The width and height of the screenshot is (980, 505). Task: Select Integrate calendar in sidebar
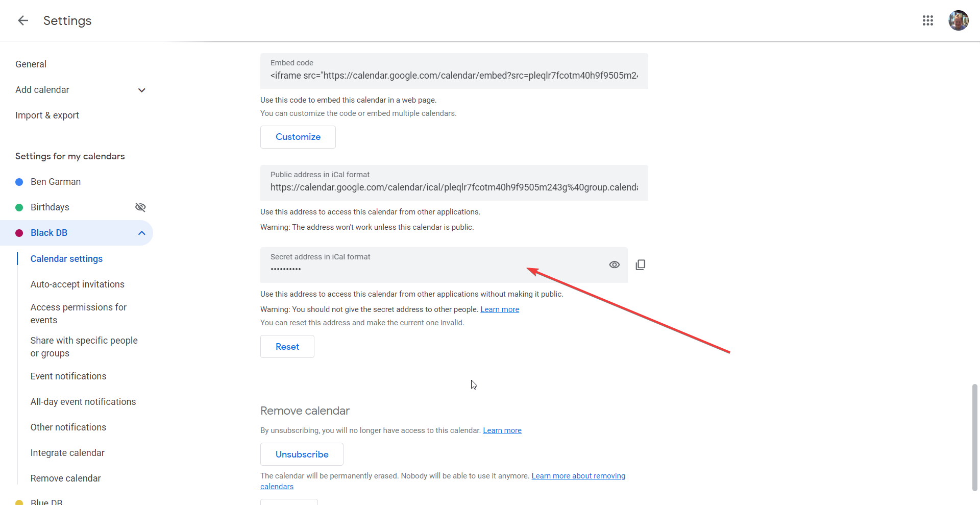(x=67, y=453)
